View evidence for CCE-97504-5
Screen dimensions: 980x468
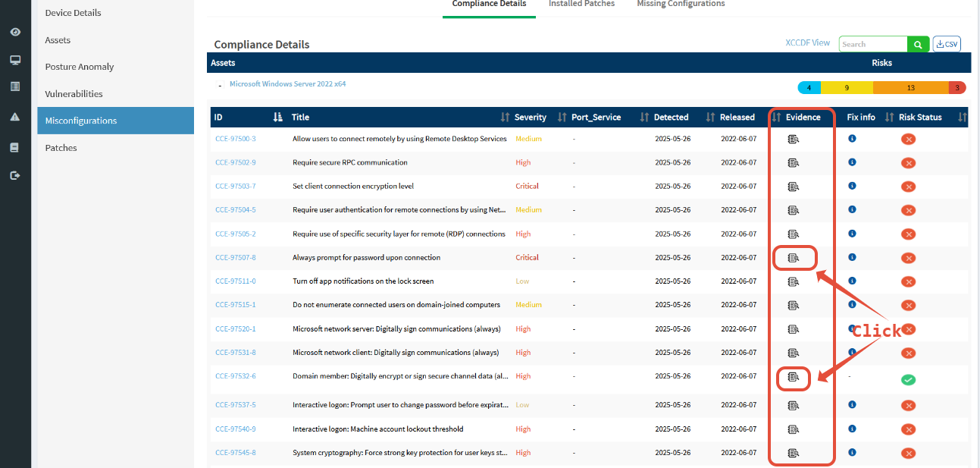[794, 210]
